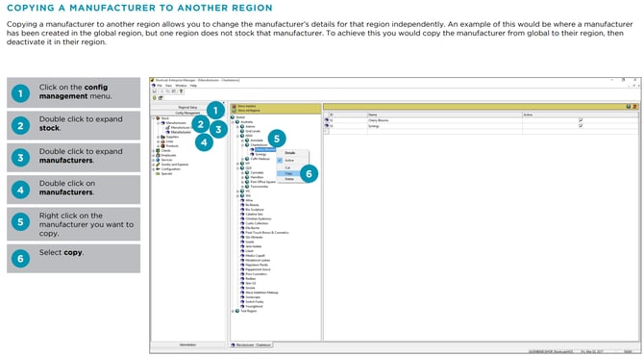Collapse the Australia region node

click(233, 122)
